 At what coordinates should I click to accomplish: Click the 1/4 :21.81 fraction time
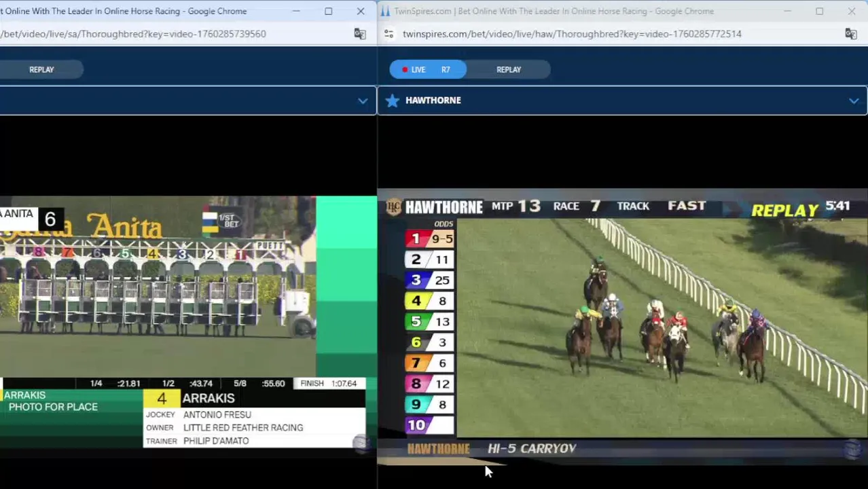[115, 383]
